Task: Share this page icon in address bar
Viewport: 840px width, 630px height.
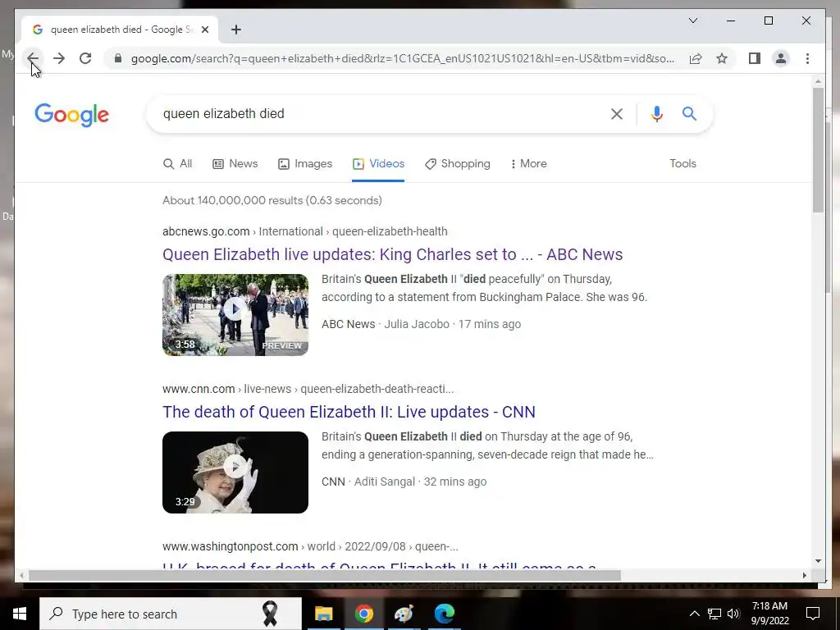Action: coord(696,58)
